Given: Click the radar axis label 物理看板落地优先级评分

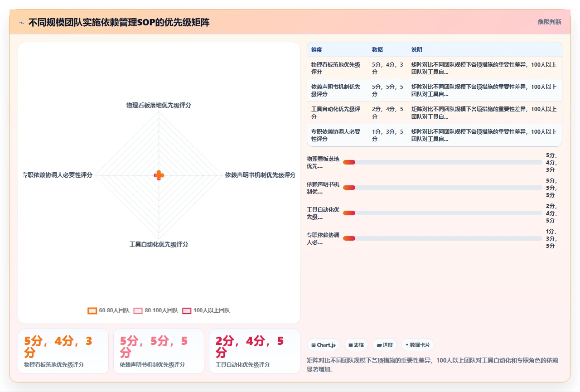Looking at the screenshot, I should coord(159,105).
